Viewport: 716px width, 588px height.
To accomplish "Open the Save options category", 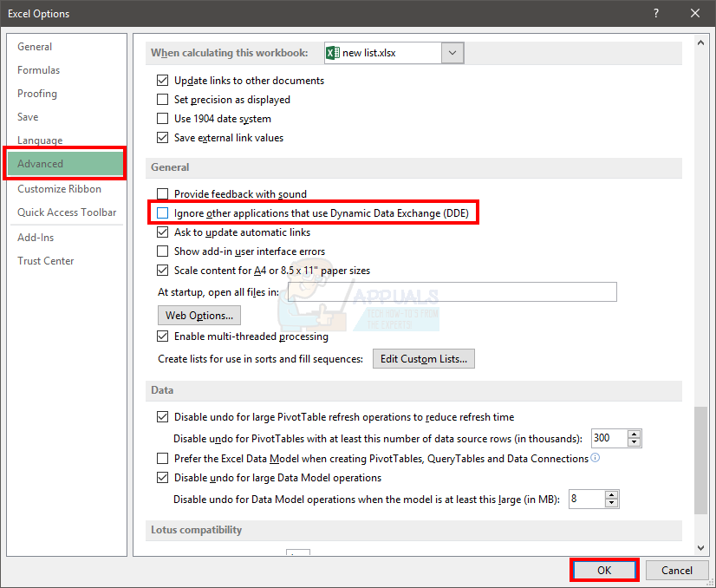I will click(x=28, y=116).
